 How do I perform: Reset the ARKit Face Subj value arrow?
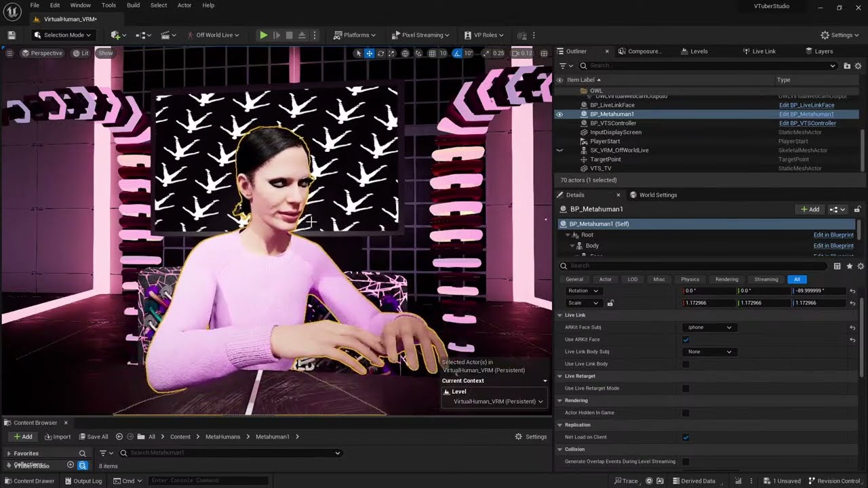(x=852, y=327)
